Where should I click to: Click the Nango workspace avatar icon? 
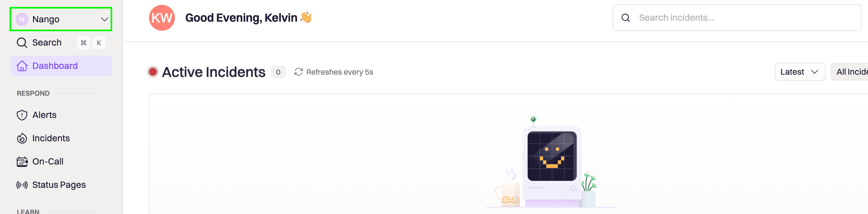point(22,19)
